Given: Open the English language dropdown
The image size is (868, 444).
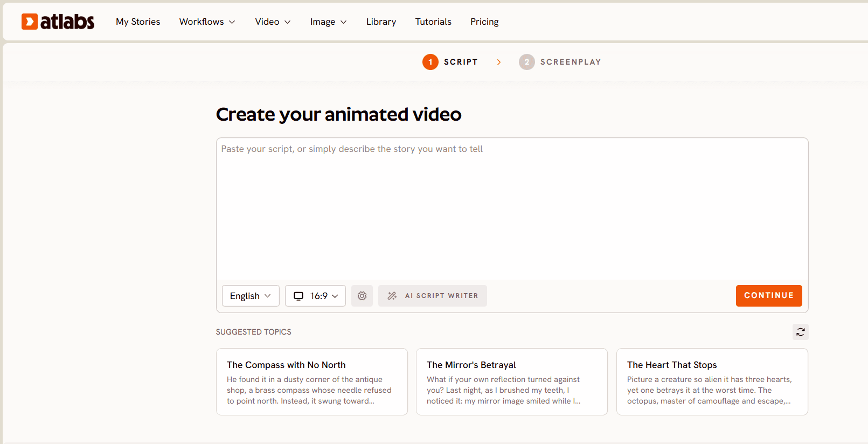Looking at the screenshot, I should click(x=251, y=296).
